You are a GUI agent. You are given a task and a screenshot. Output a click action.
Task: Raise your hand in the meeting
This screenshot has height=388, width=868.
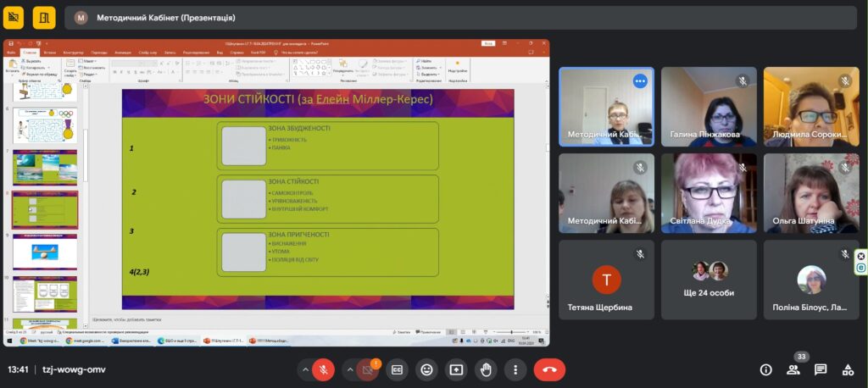point(486,369)
